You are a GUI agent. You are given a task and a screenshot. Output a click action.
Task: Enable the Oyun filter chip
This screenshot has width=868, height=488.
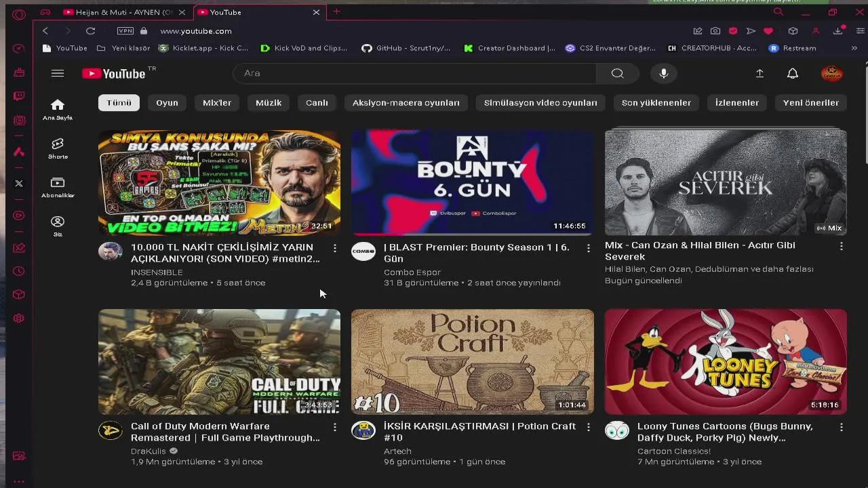tap(167, 102)
